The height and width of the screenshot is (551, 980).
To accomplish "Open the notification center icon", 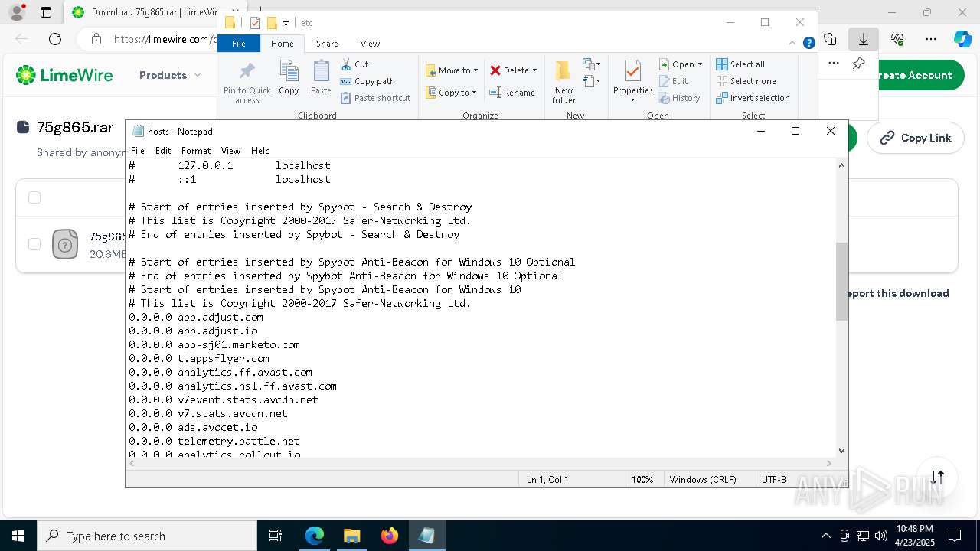I will coord(955,536).
